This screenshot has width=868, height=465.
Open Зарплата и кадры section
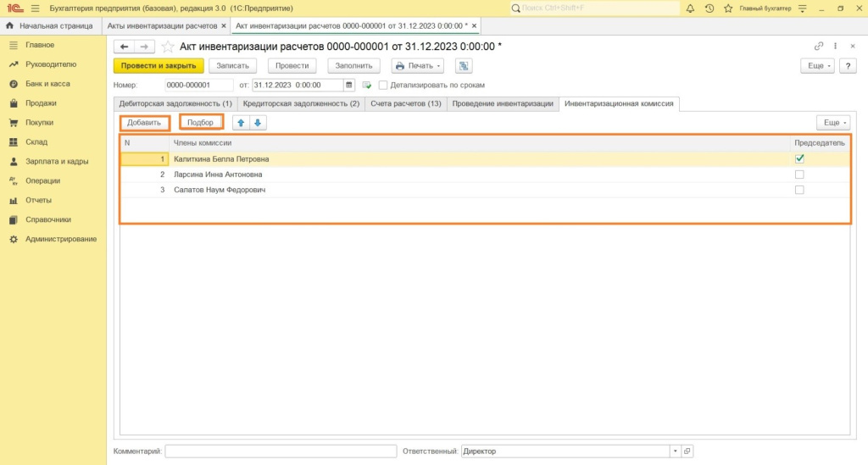[57, 161]
